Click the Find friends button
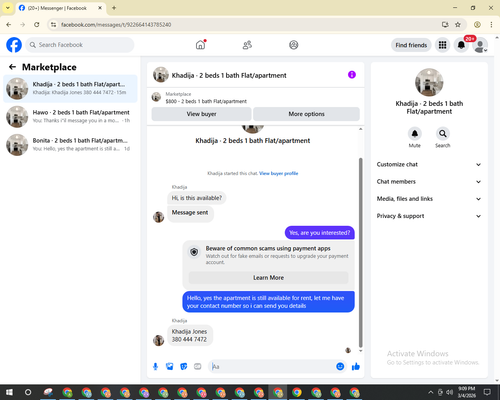This screenshot has width=500, height=400. tap(411, 45)
